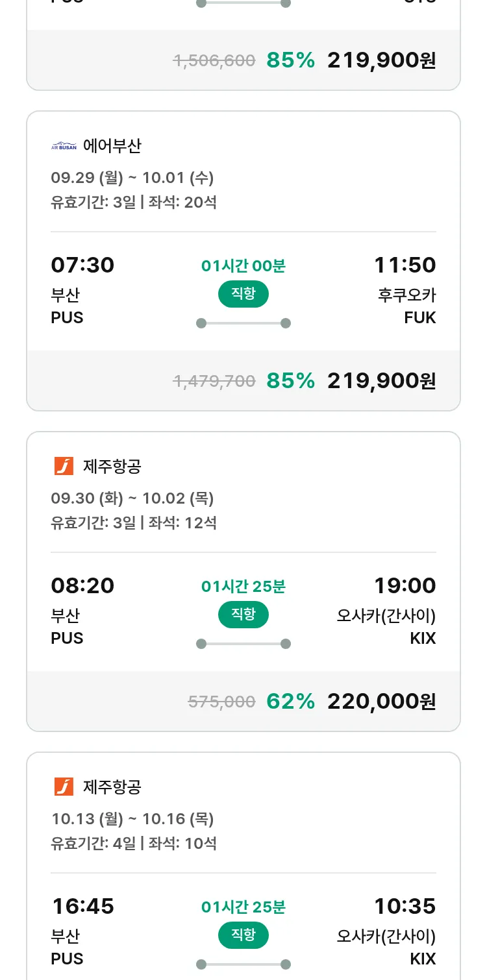Click the 19:00 Osaka arrival time

tap(405, 585)
